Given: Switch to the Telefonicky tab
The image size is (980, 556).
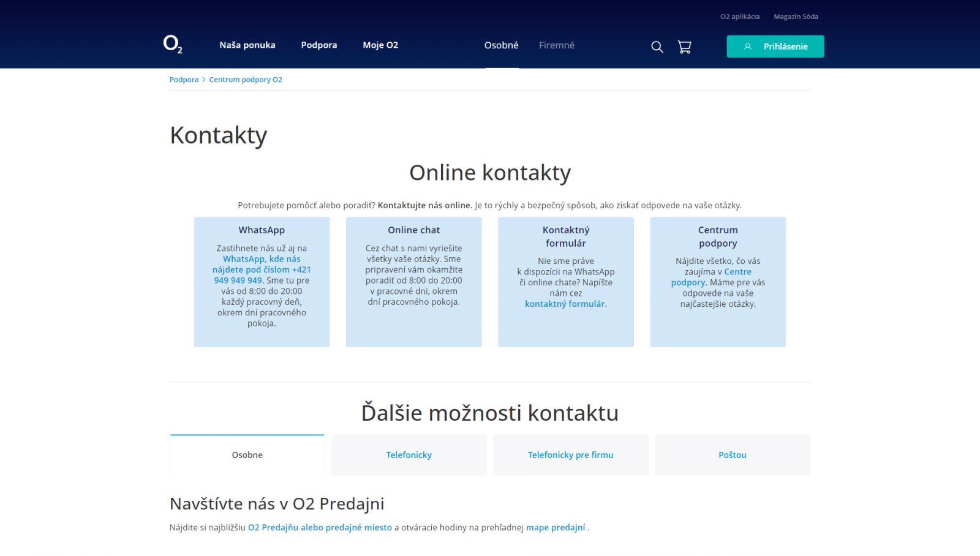Looking at the screenshot, I should tap(409, 455).
